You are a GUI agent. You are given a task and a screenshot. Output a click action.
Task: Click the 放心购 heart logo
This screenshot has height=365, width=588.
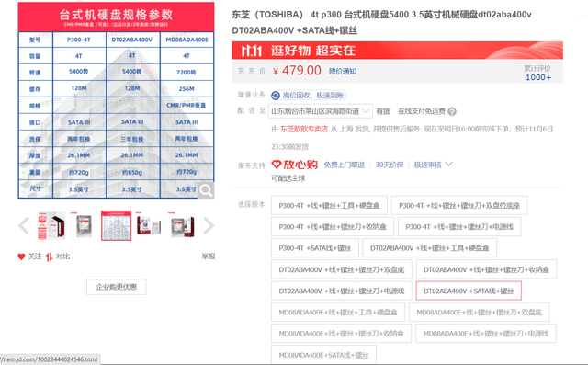click(x=295, y=165)
